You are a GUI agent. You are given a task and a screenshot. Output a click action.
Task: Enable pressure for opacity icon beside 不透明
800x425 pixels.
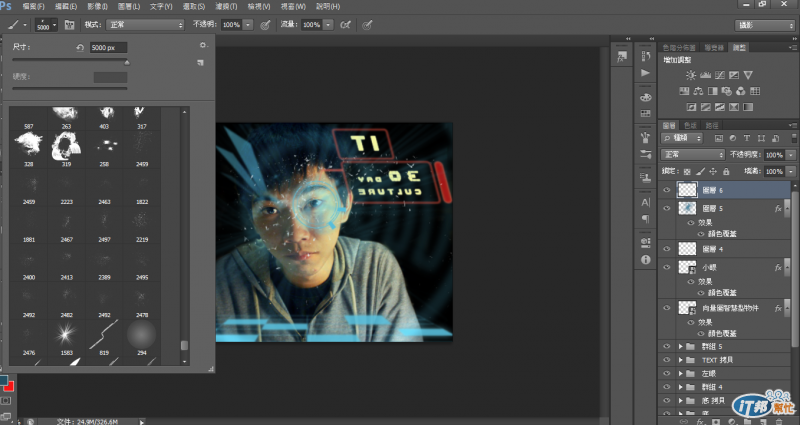click(265, 24)
